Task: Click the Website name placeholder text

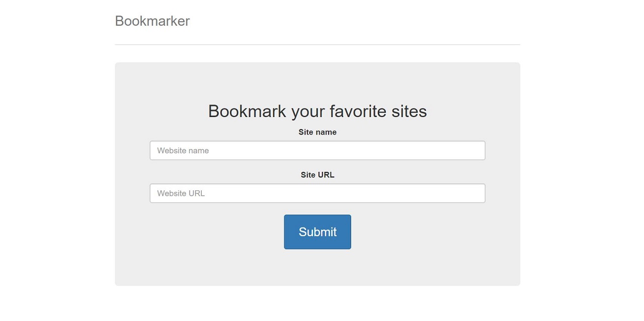Action: pos(183,150)
